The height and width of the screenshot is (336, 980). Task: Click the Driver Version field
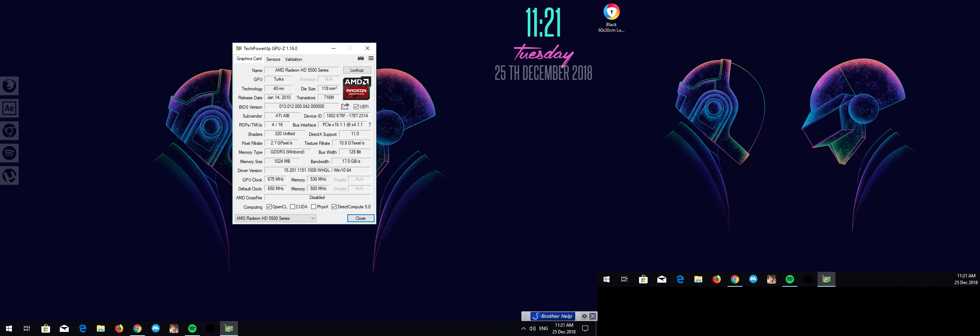click(317, 170)
